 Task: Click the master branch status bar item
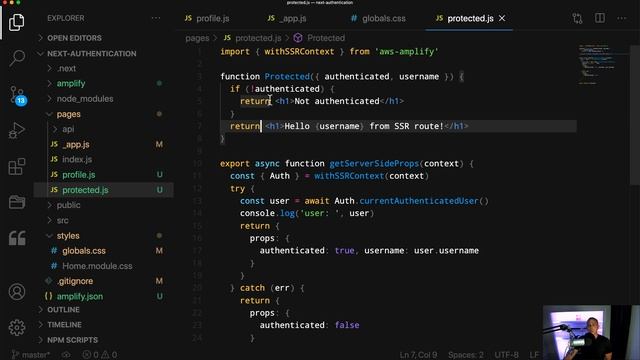coord(30,355)
